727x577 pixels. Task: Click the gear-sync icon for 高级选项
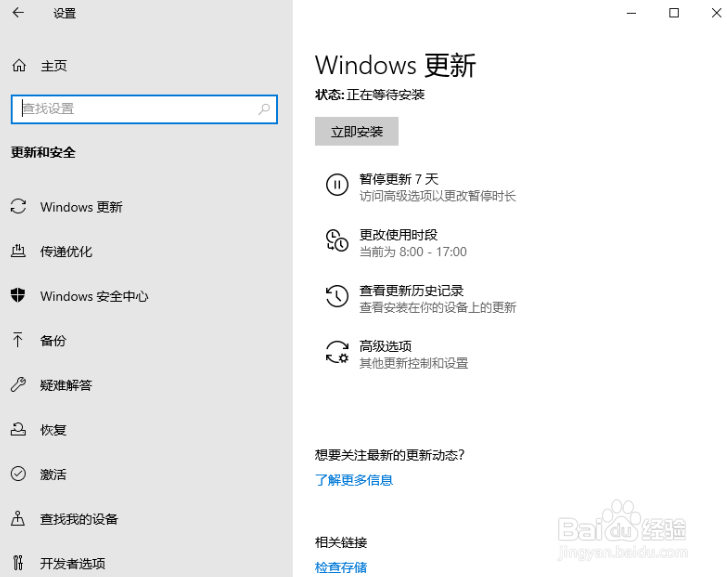click(337, 353)
